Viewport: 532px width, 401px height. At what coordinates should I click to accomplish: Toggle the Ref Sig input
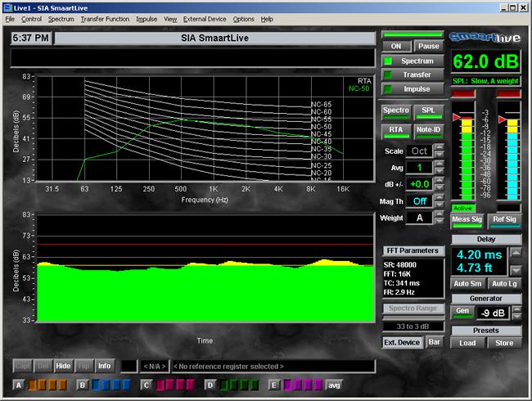coord(504,221)
